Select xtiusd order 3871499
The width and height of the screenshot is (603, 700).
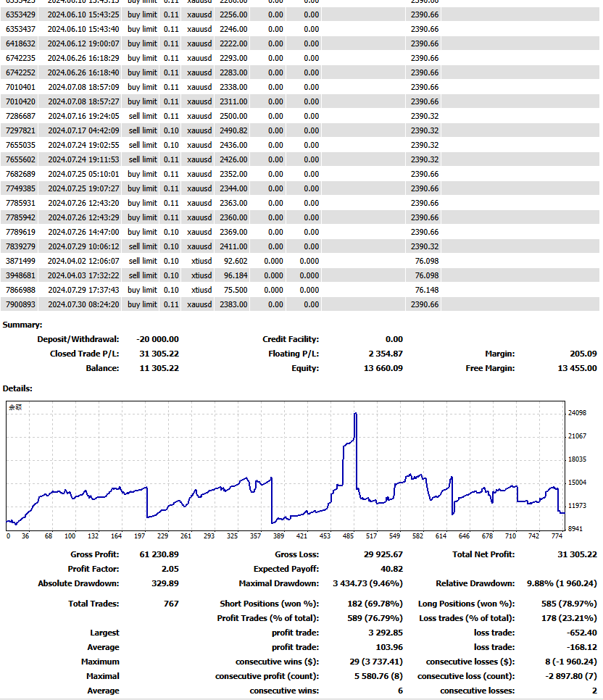click(20, 261)
